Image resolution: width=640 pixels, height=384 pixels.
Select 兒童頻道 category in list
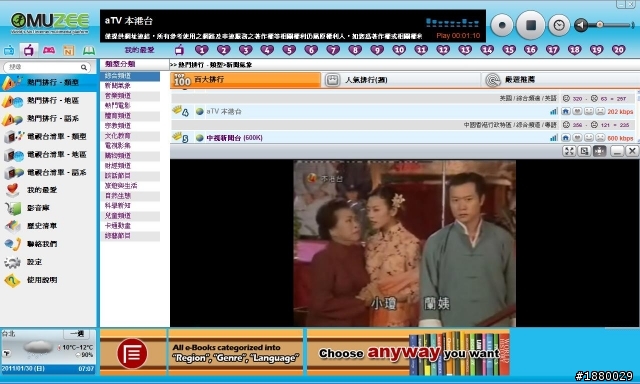click(x=130, y=216)
